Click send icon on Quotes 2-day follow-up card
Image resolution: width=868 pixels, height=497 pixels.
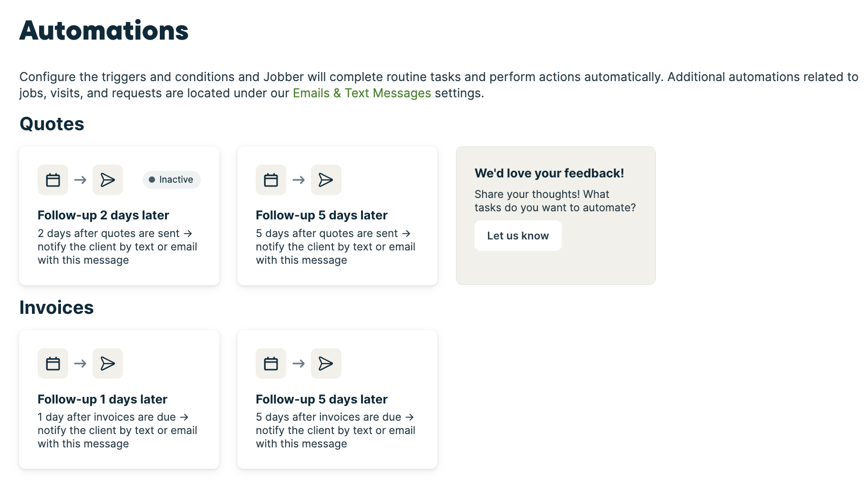(108, 180)
